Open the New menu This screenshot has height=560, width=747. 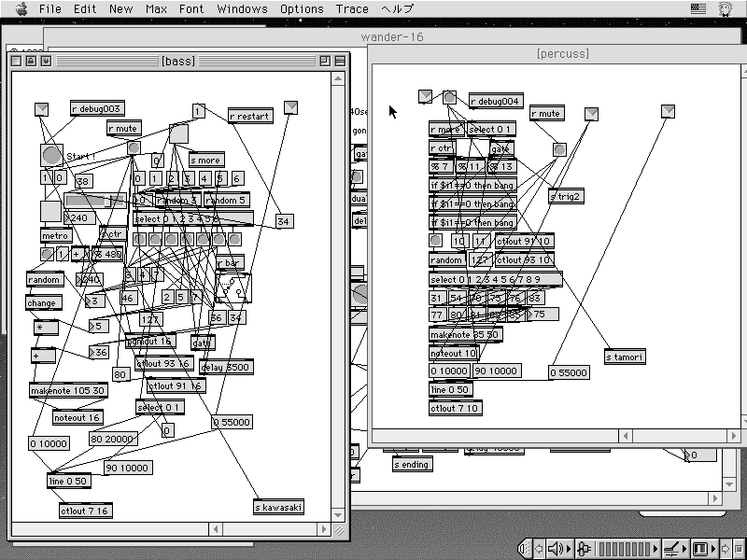121,8
